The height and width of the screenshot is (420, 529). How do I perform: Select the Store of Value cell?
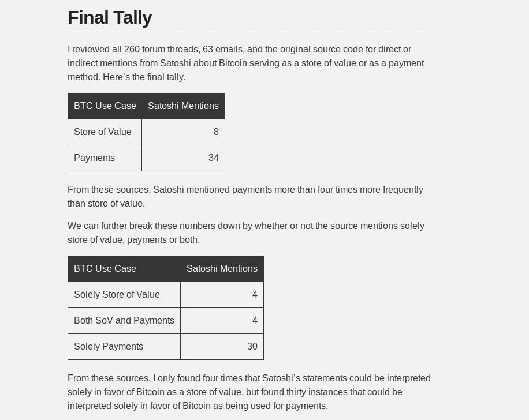tap(105, 132)
